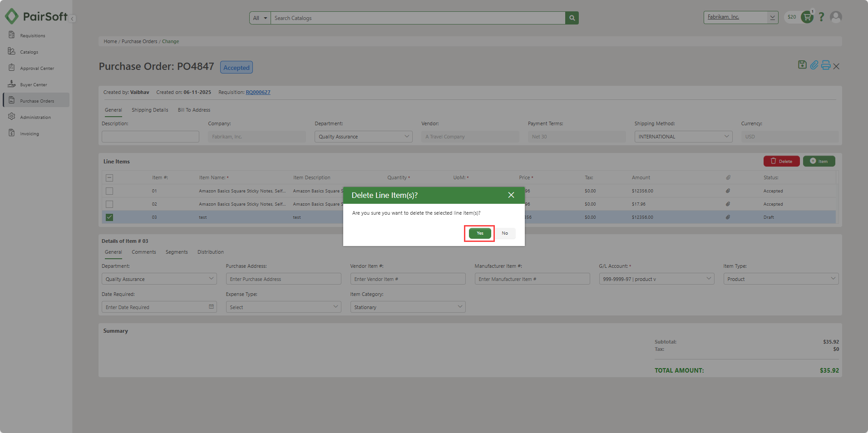Click the catalog search magnifier button
The image size is (868, 433).
tap(572, 18)
